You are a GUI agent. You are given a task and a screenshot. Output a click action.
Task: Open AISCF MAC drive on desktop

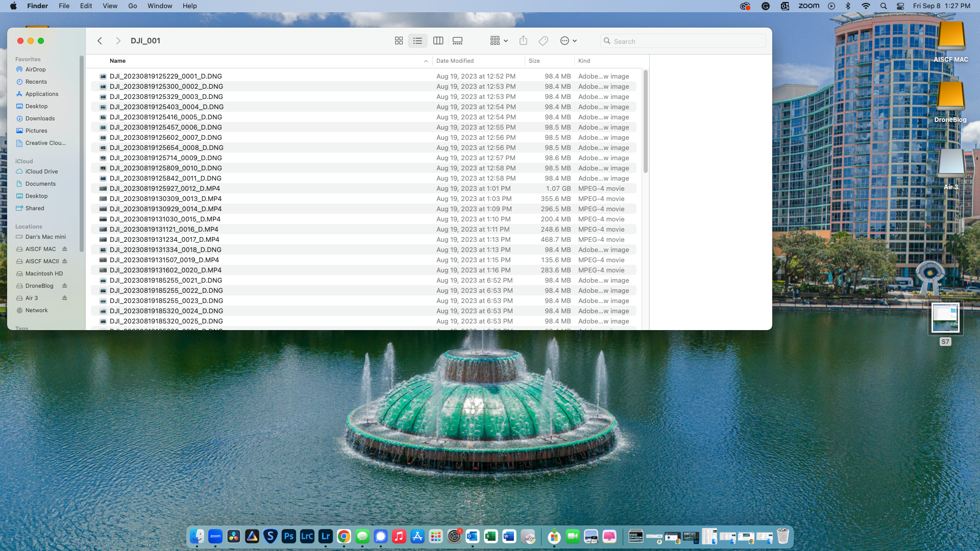coord(951,42)
